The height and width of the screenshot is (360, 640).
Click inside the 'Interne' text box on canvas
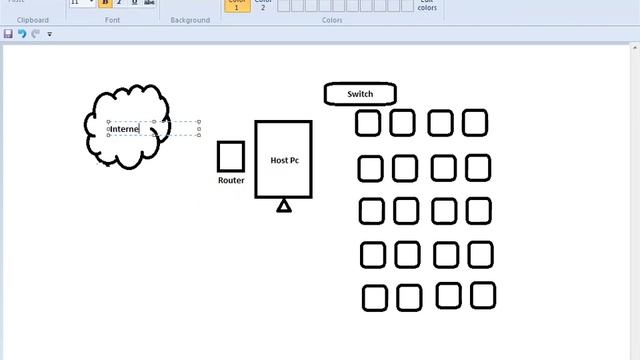click(154, 129)
